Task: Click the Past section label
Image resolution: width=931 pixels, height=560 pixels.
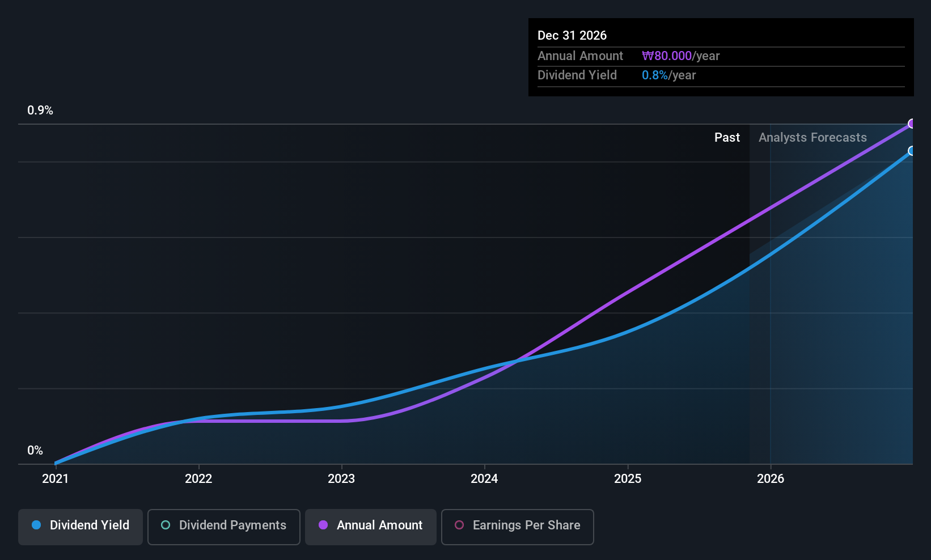Action: click(x=727, y=138)
